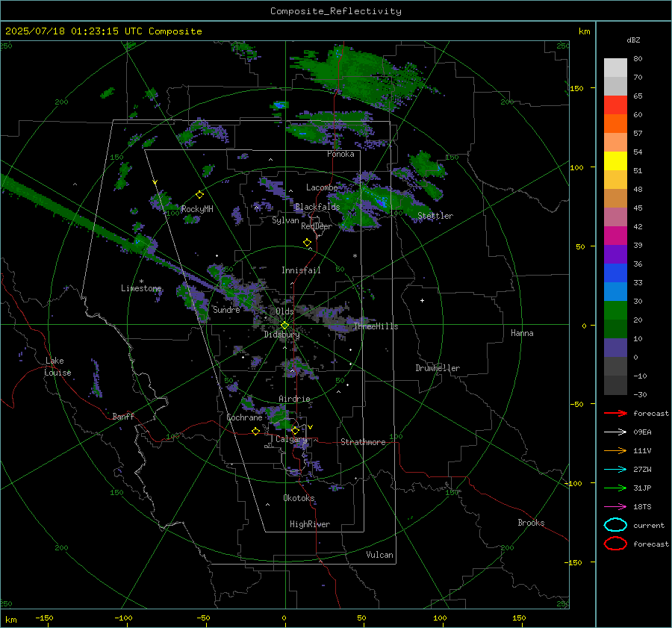Click the magenta 18TS arrow legend icon
Image resolution: width=672 pixels, height=628 pixels.
click(615, 507)
